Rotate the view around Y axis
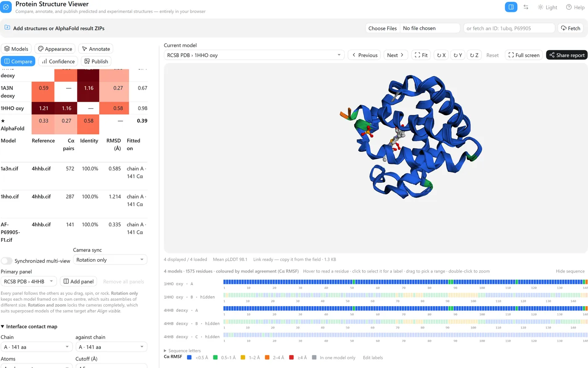Image resolution: width=588 pixels, height=368 pixels. point(458,55)
